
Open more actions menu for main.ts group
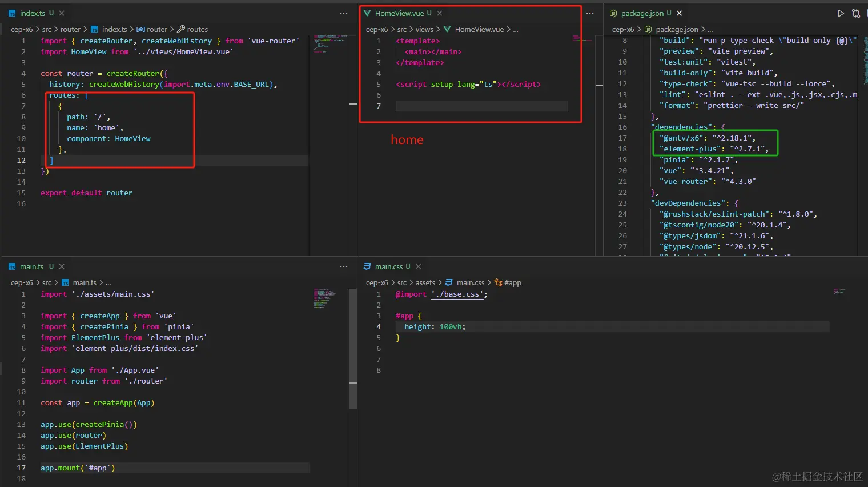pos(344,266)
